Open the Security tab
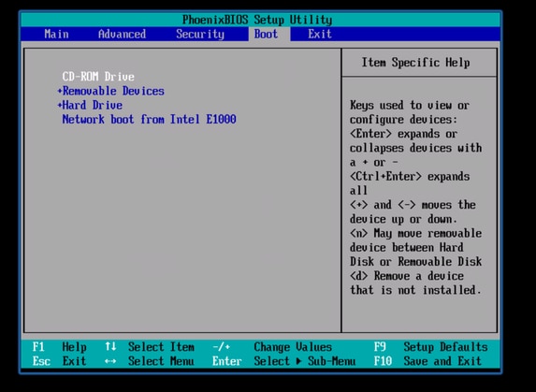 pyautogui.click(x=200, y=35)
